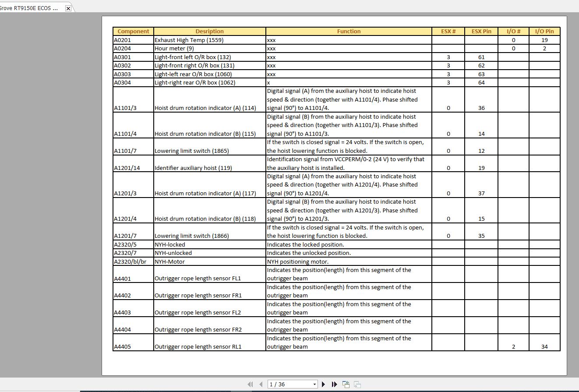
Task: Jump to the last page
Action: click(334, 384)
